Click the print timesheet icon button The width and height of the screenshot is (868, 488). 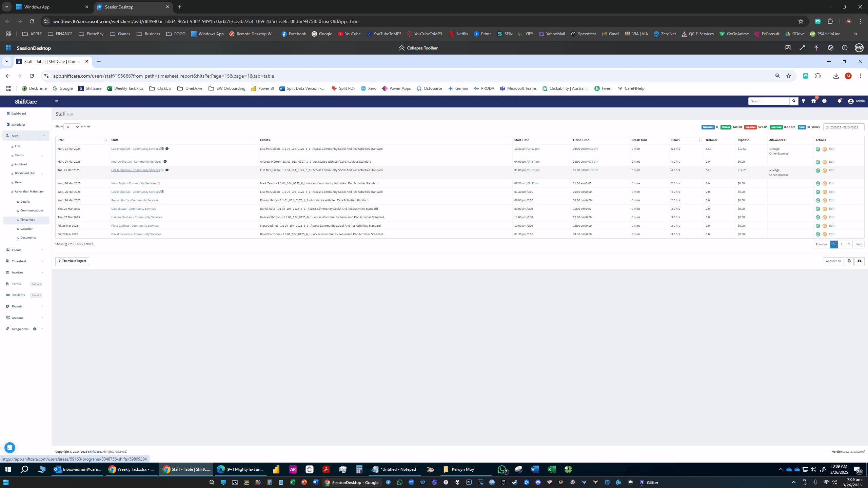(849, 261)
